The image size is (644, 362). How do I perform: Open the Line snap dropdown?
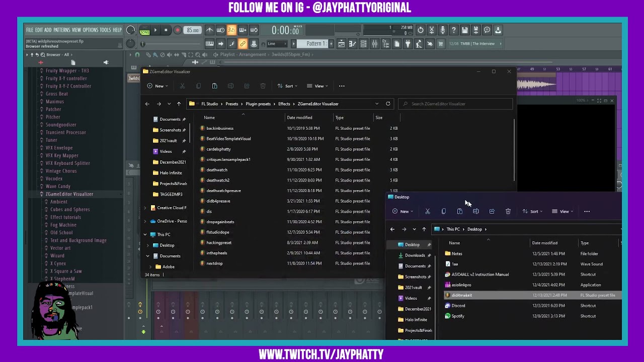tap(277, 44)
